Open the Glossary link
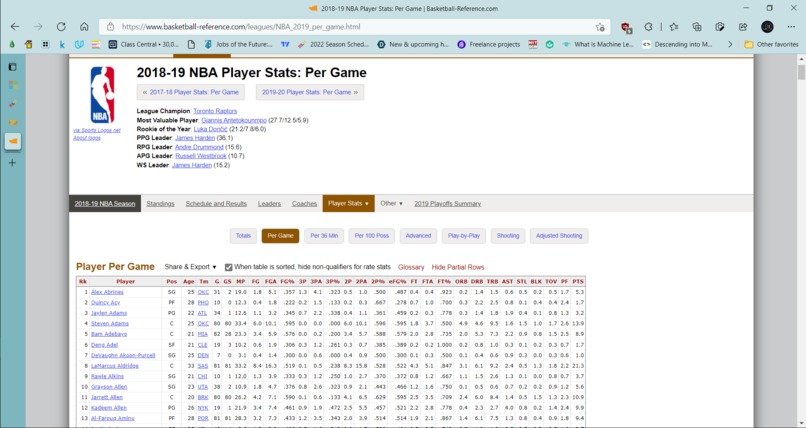Screen dimensions: 806x428 point(411,267)
